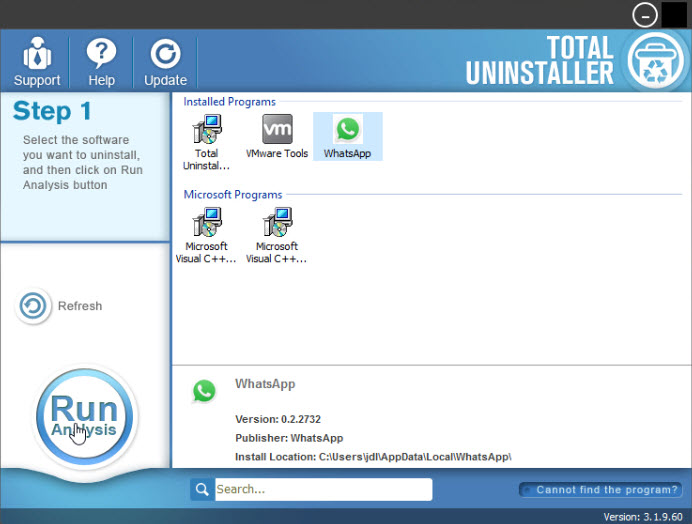Click the Refresh button
692x524 pixels.
coord(59,306)
